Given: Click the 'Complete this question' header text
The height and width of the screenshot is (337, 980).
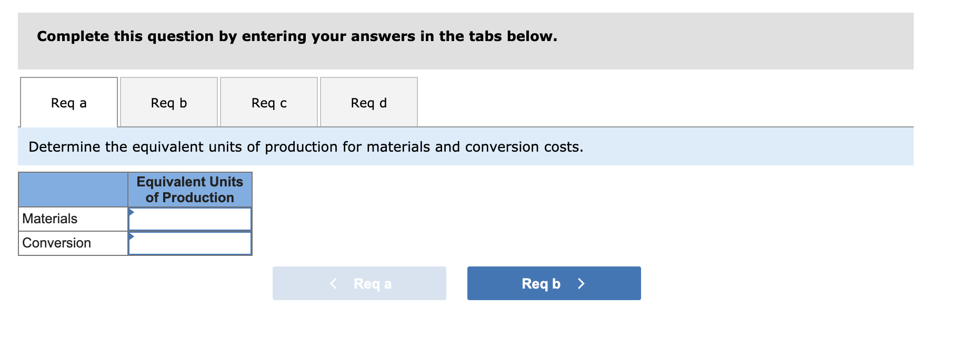Looking at the screenshot, I should pyautogui.click(x=297, y=36).
